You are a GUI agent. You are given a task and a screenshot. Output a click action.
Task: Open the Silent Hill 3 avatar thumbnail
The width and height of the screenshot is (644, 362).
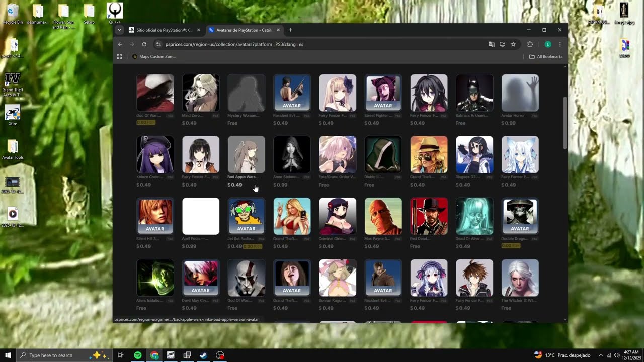click(x=155, y=216)
